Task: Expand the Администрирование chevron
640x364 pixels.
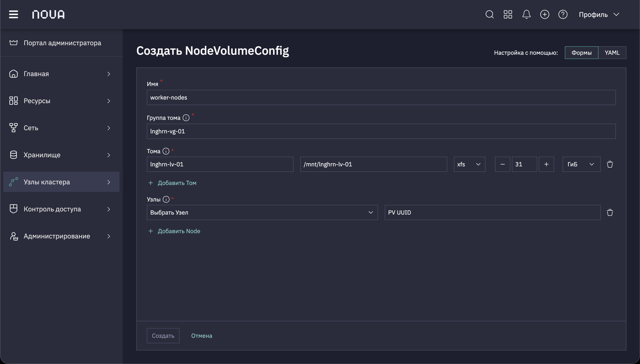Action: coord(109,236)
